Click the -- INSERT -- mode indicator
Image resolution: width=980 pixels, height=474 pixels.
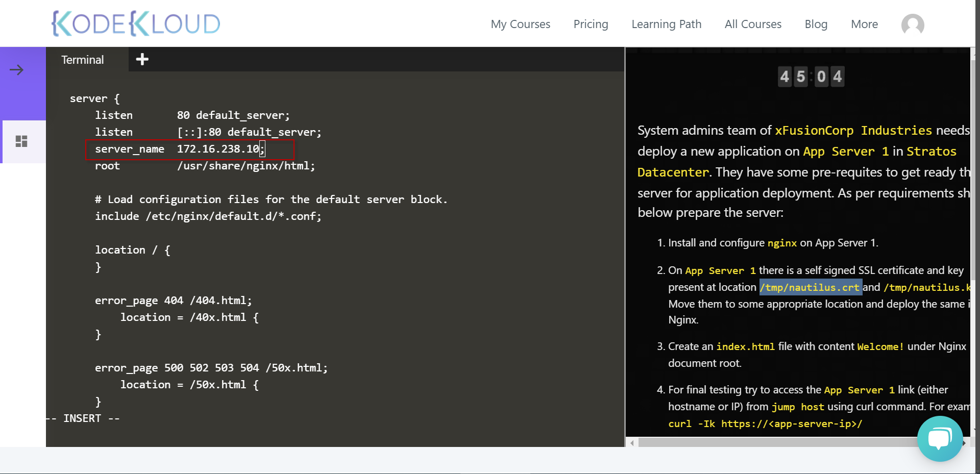(83, 418)
